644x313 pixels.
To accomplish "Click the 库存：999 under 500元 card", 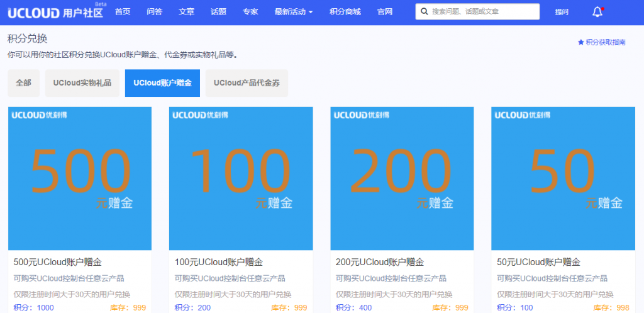I will [x=128, y=308].
